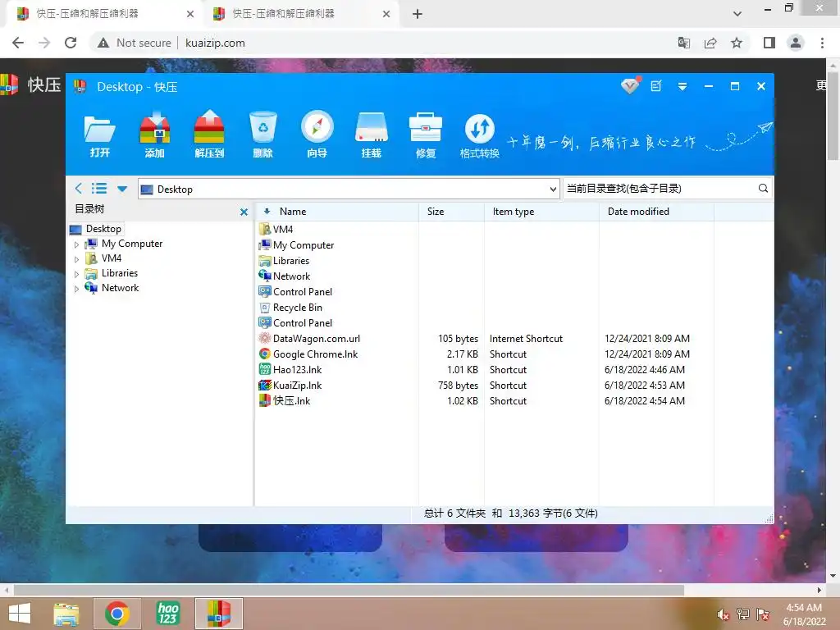Screen dimensions: 840x630
Task: Open hao123 from the taskbar
Action: 167,614
